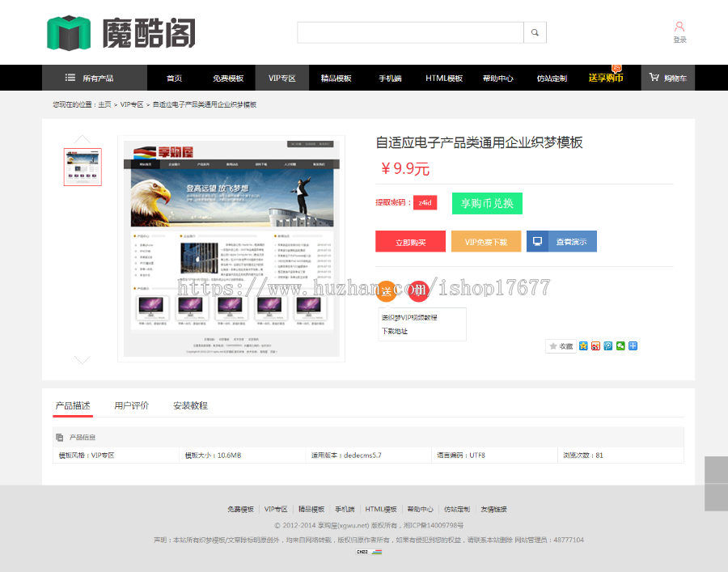
Task: Click the red 立即购买 buy button
Action: click(410, 241)
